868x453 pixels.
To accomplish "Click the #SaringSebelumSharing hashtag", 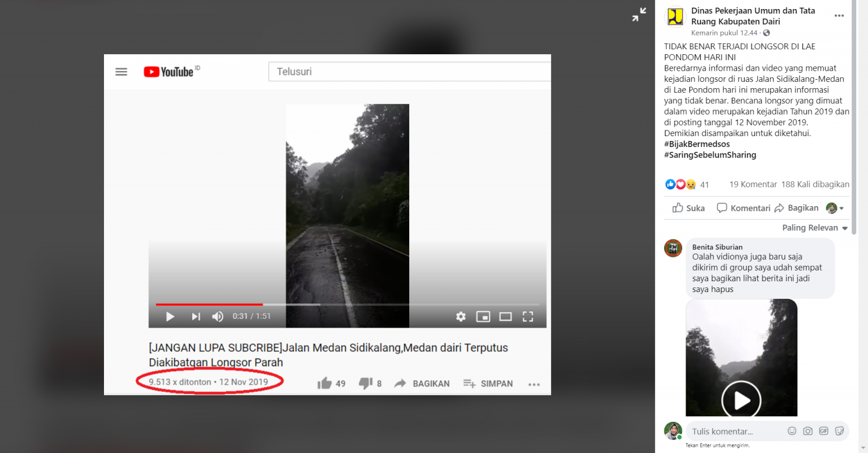I will pyautogui.click(x=710, y=155).
